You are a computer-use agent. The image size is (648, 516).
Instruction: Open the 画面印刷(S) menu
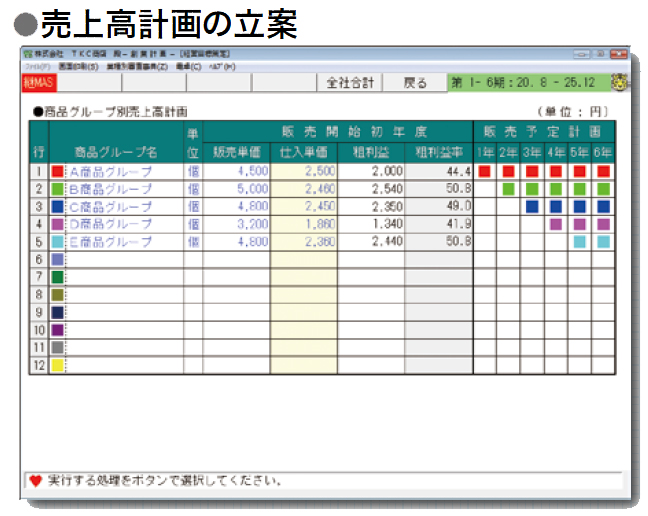78,67
